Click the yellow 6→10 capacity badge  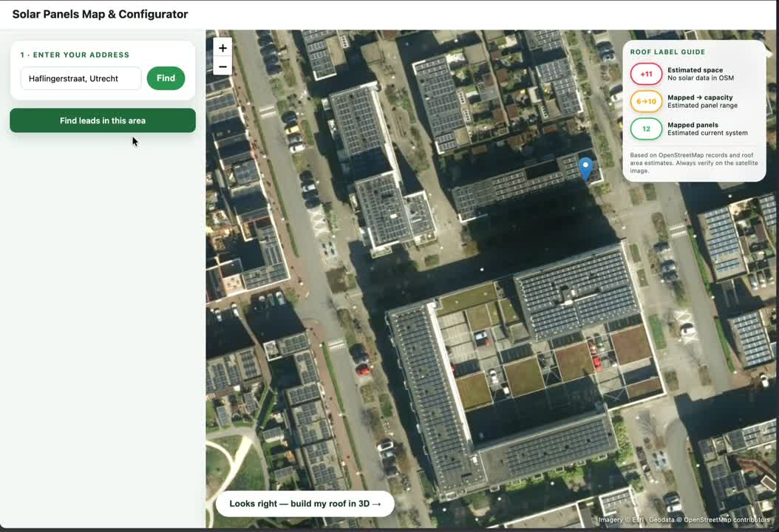point(647,101)
